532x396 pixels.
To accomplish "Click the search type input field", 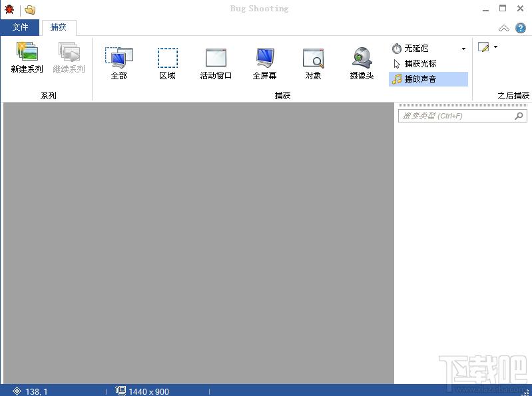I will coord(455,116).
